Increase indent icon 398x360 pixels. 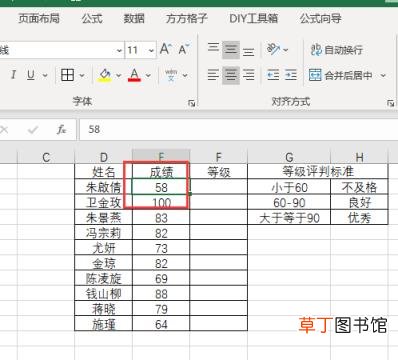(291, 75)
